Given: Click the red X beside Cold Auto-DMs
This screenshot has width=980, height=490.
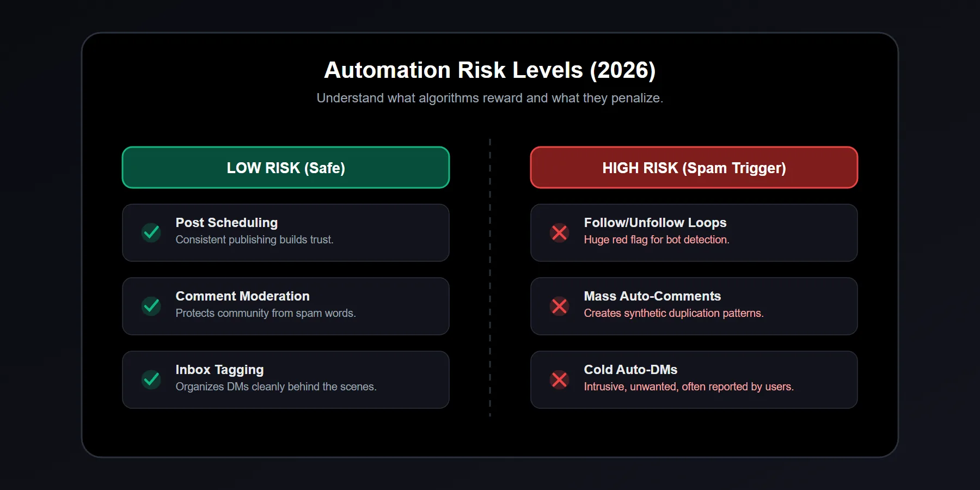Looking at the screenshot, I should click(560, 379).
